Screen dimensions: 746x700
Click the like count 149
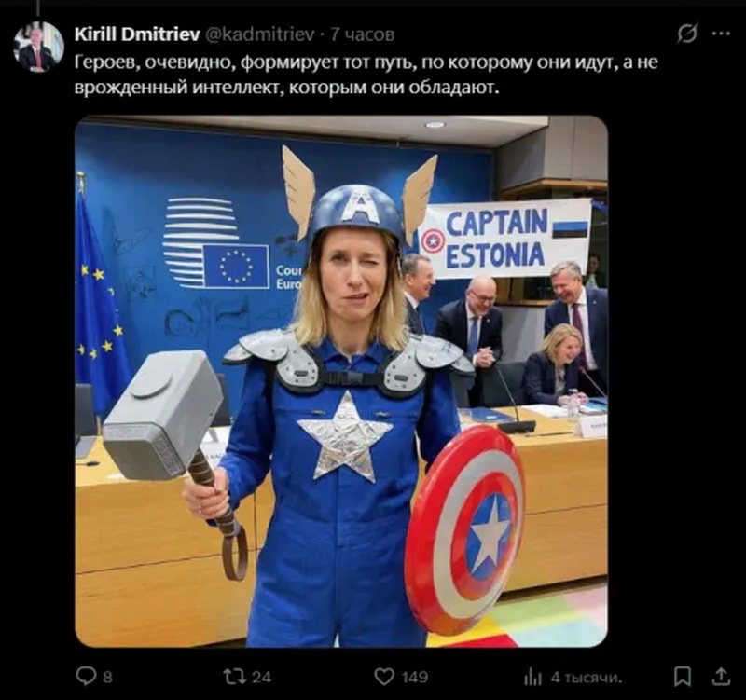pos(414,677)
